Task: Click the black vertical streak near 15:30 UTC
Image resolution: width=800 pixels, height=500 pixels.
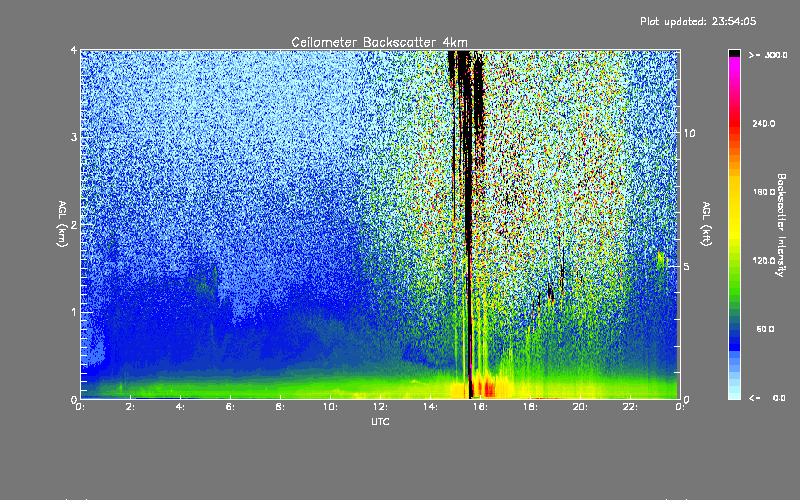Action: (x=468, y=224)
